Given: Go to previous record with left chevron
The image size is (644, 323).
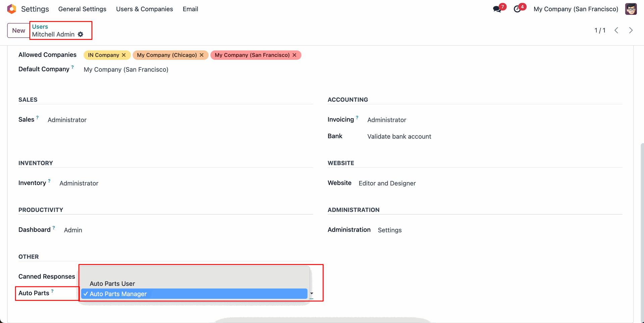Looking at the screenshot, I should click(x=616, y=30).
